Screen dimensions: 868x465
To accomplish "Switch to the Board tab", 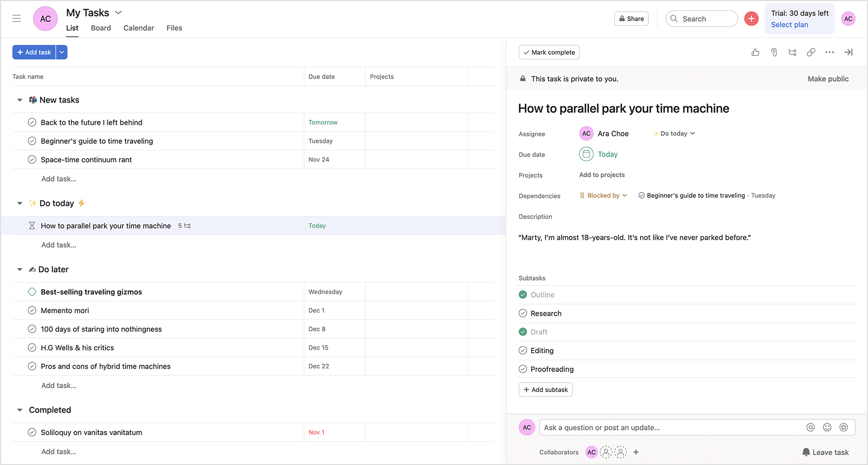I will click(x=101, y=28).
